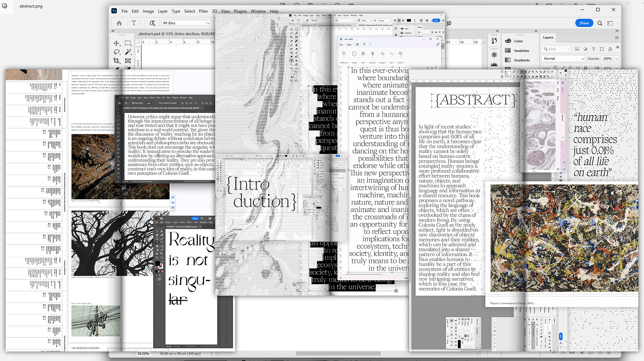Toggle the layer filter on/off switch

point(617,48)
